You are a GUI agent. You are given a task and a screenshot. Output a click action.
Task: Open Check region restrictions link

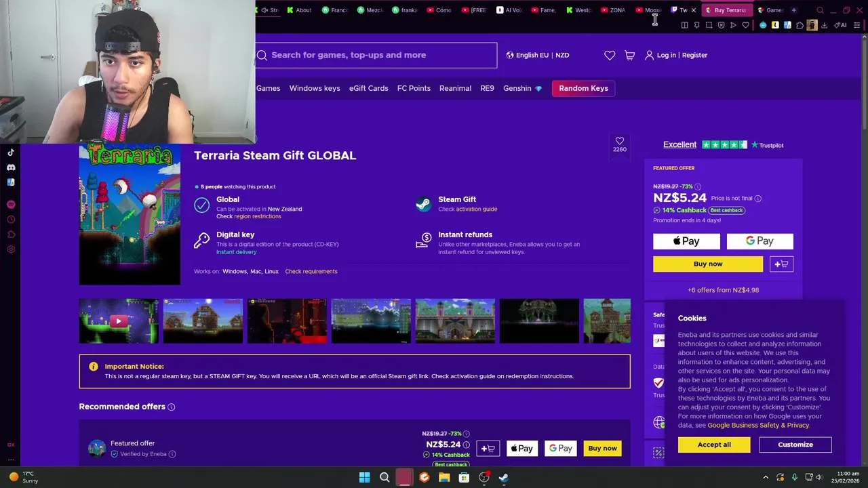click(x=258, y=216)
